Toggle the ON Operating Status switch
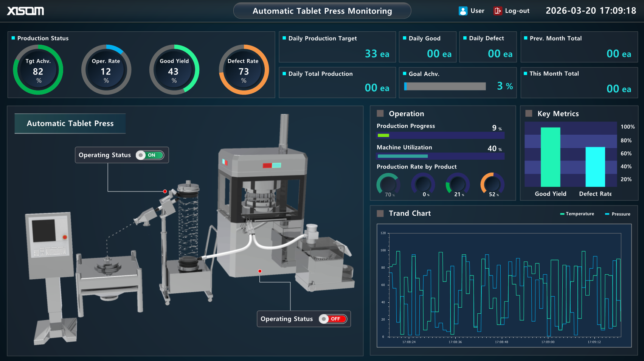644x361 pixels. (151, 155)
